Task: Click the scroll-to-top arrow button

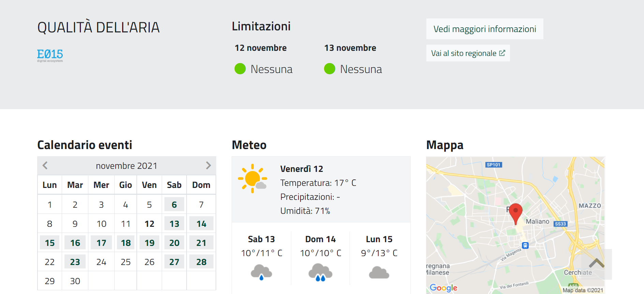Action: (x=596, y=264)
